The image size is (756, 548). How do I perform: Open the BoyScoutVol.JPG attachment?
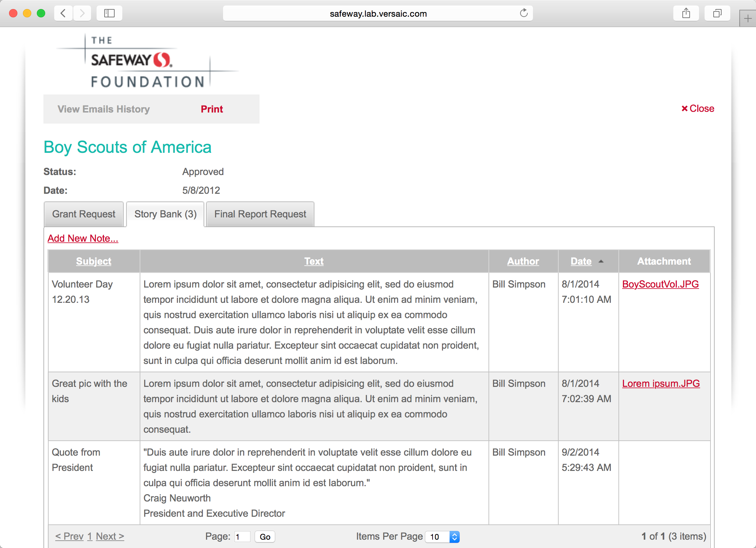660,284
